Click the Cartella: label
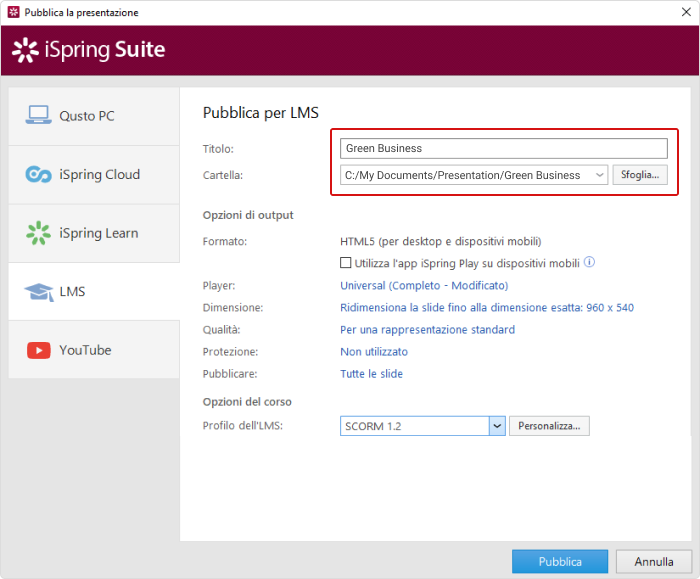 click(222, 175)
